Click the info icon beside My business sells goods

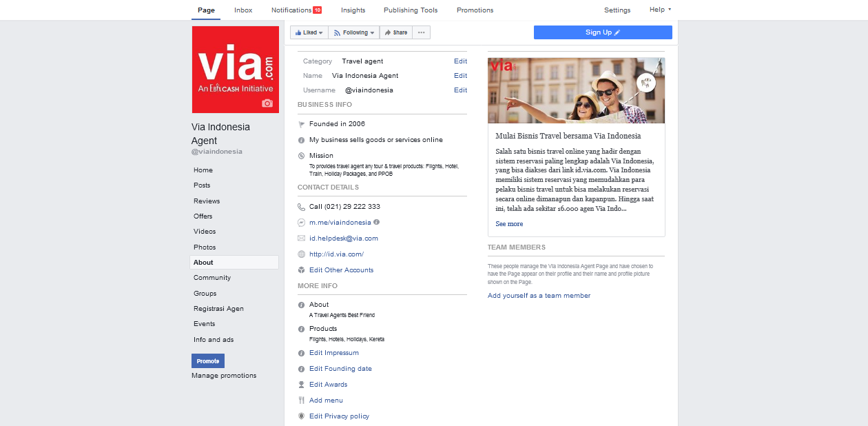[301, 140]
